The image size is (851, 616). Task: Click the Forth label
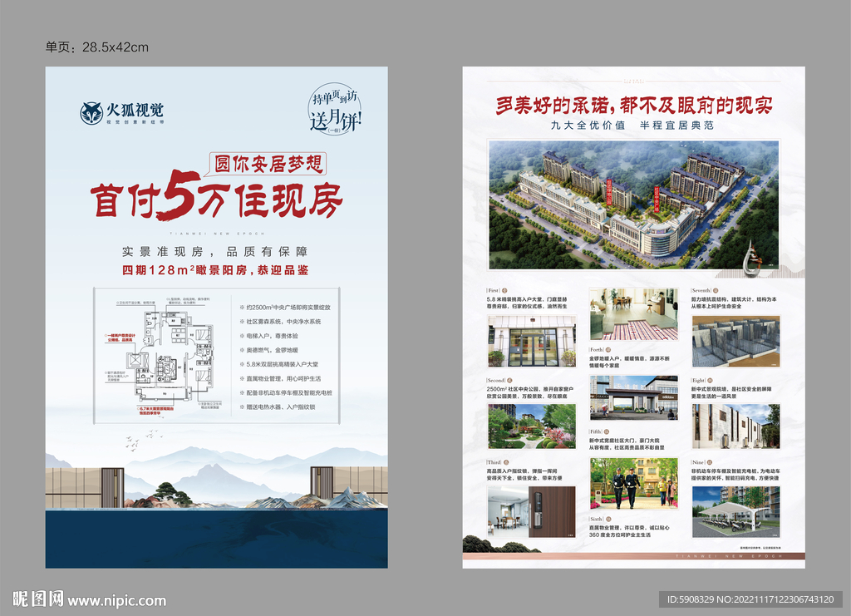pyautogui.click(x=597, y=350)
